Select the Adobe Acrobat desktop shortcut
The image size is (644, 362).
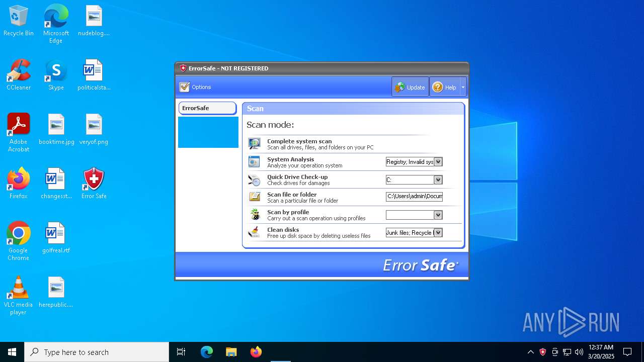pyautogui.click(x=19, y=132)
